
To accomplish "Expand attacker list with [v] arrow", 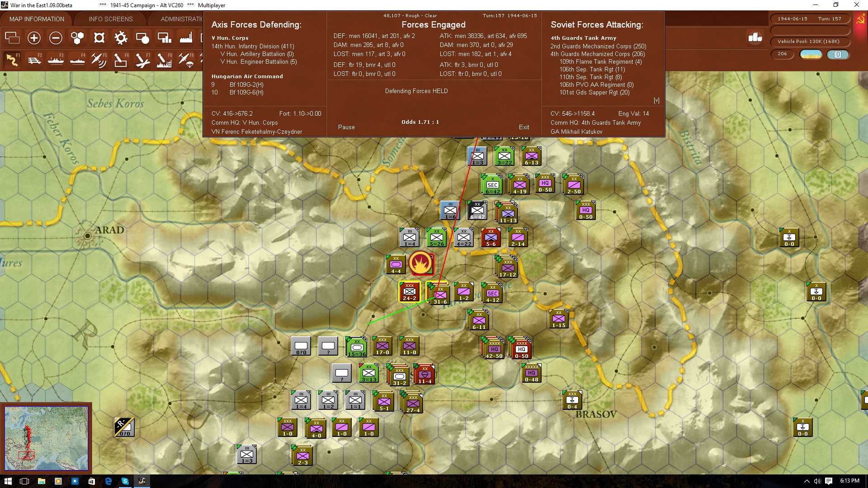I will 656,100.
